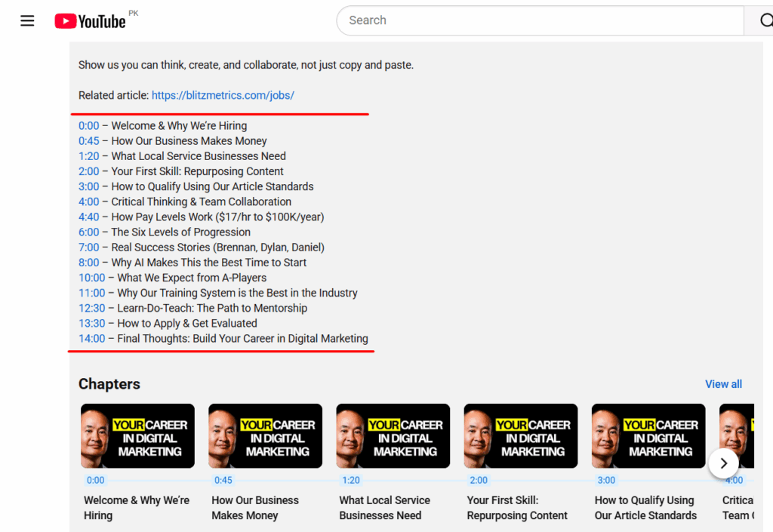Jump to timestamp 12:30 in description
Viewport: 773px width, 532px height.
click(91, 309)
